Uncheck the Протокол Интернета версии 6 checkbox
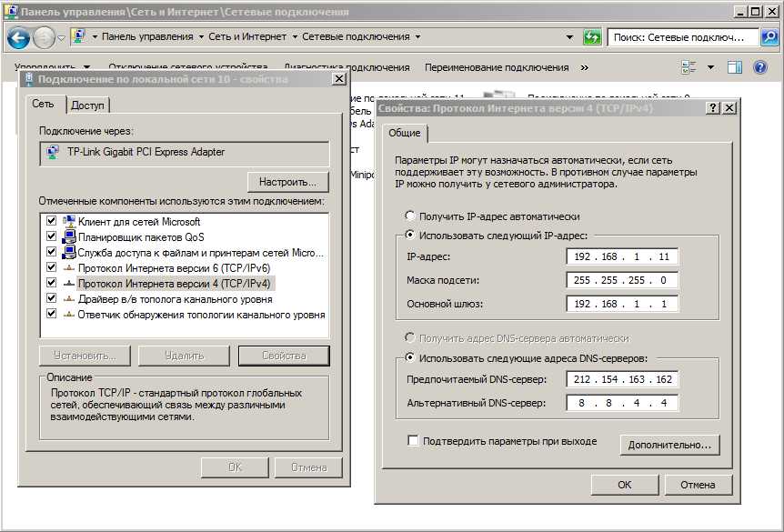 click(52, 267)
